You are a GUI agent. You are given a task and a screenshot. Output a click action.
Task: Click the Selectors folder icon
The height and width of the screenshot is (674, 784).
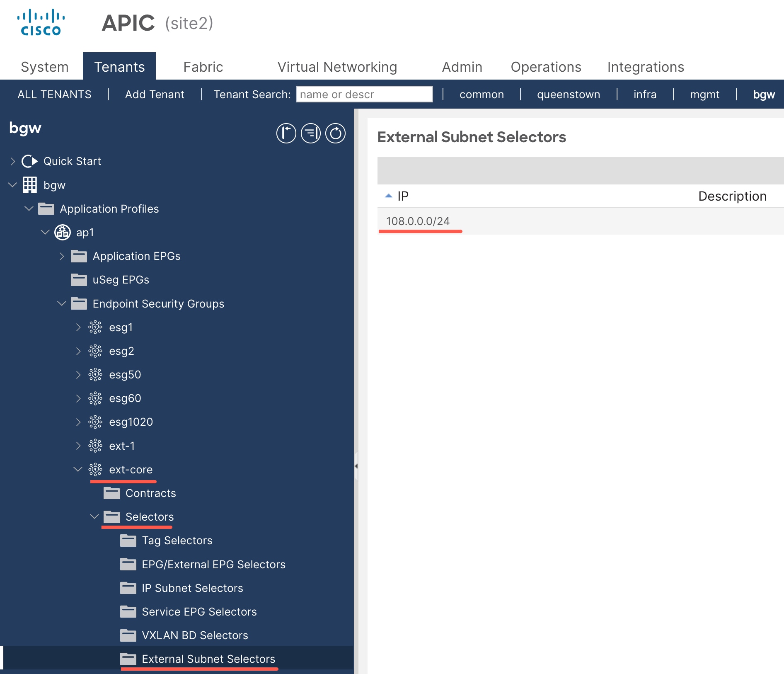[x=112, y=517]
